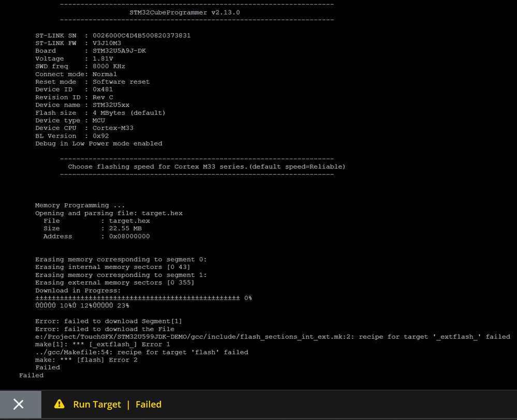Click 'Error: failed to download the File' line

[x=105, y=329]
